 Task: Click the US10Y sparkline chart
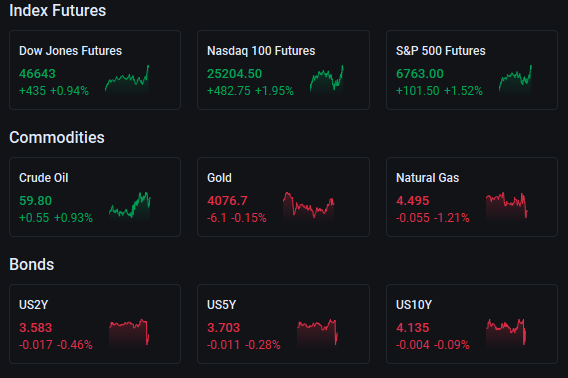(x=506, y=334)
